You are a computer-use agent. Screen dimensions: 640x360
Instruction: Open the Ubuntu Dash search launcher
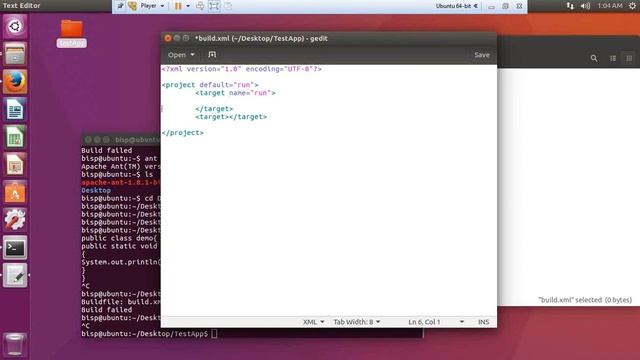(x=15, y=27)
